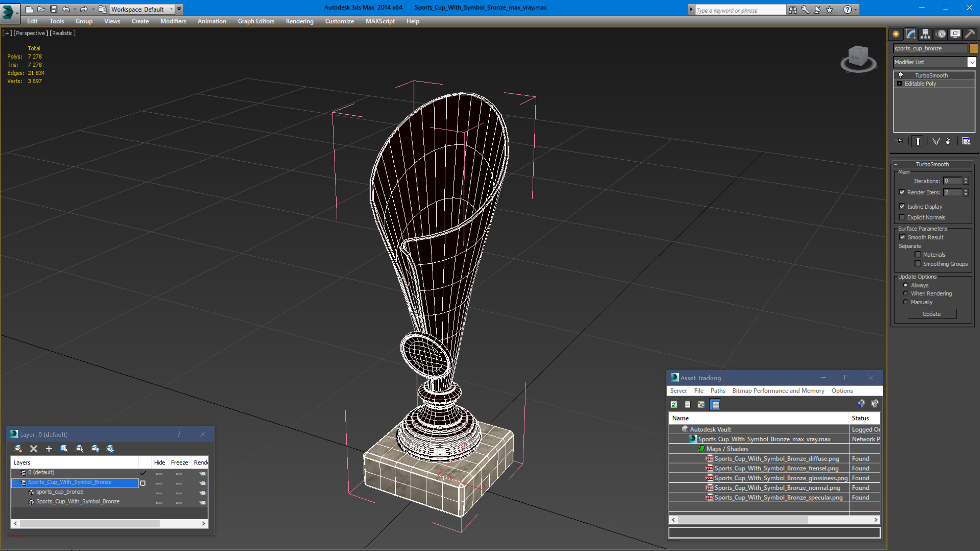The height and width of the screenshot is (551, 980).
Task: Collapse Sports_Cup_With_Symbol_Bronze layer tree
Action: point(15,482)
